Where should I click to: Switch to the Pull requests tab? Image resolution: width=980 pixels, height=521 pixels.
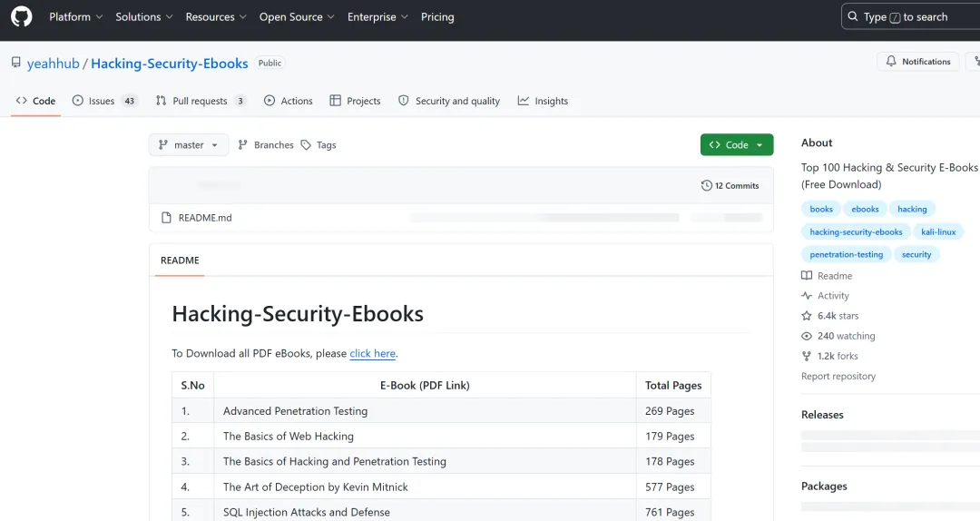tap(201, 101)
